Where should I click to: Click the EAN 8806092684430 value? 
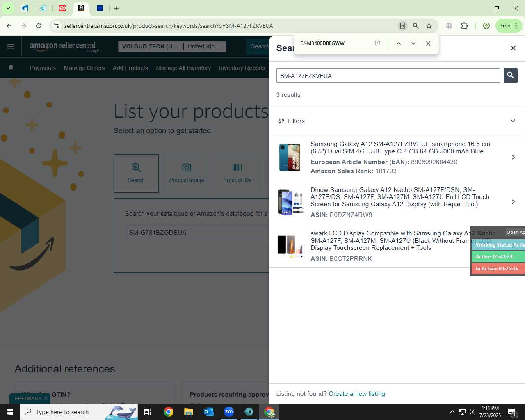(434, 162)
